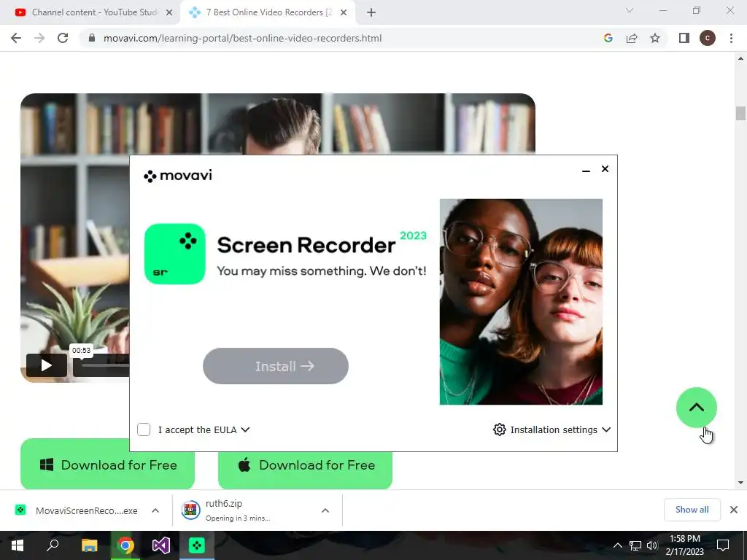Image resolution: width=747 pixels, height=560 pixels.
Task: Click the scroll-to-top green arrow button
Action: pyautogui.click(x=696, y=408)
